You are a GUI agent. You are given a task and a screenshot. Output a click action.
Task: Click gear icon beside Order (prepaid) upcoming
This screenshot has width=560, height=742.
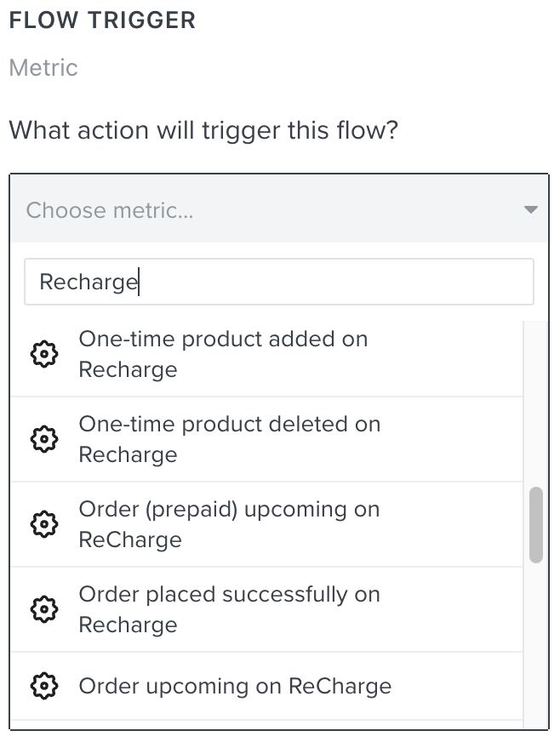(44, 524)
